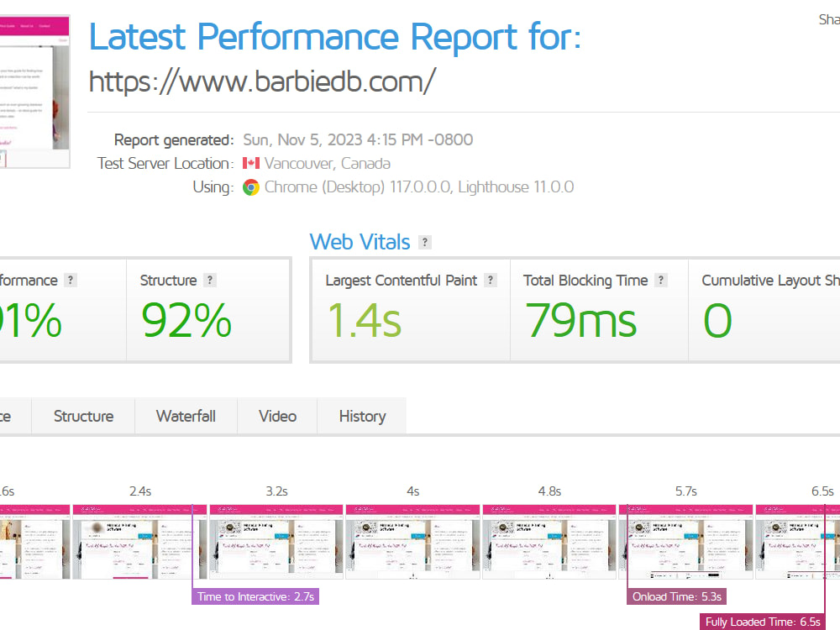This screenshot has width=840, height=630.
Task: Click Time to Interactive 2.7s marker
Action: point(255,596)
